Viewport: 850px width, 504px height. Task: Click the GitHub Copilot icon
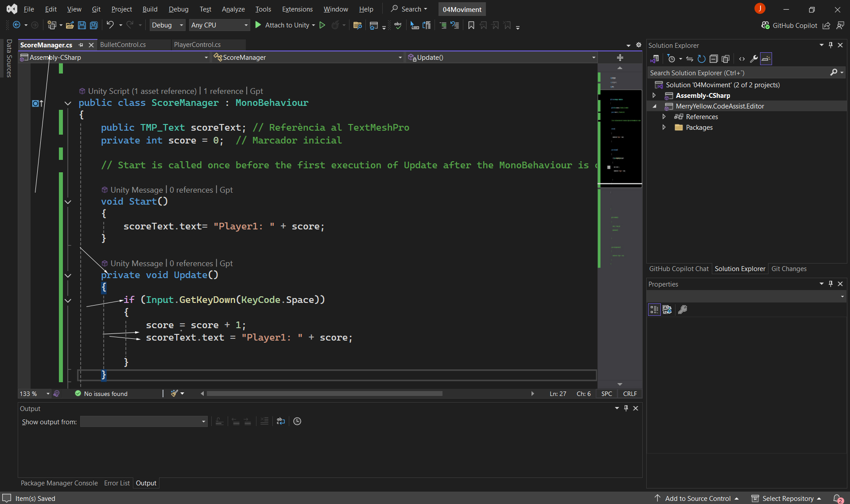click(x=765, y=25)
